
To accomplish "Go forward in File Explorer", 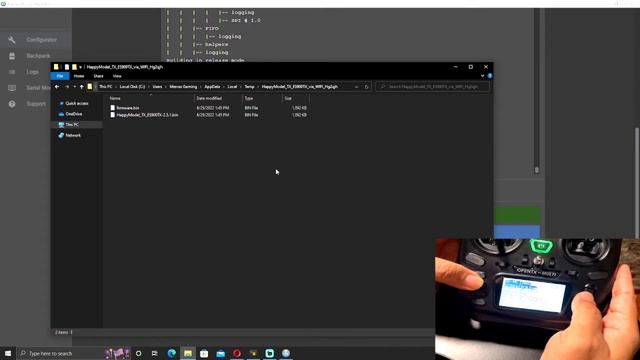I will click(67, 87).
